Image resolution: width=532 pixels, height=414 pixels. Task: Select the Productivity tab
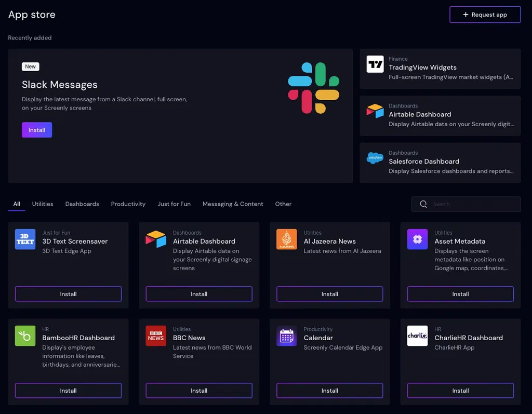click(128, 204)
